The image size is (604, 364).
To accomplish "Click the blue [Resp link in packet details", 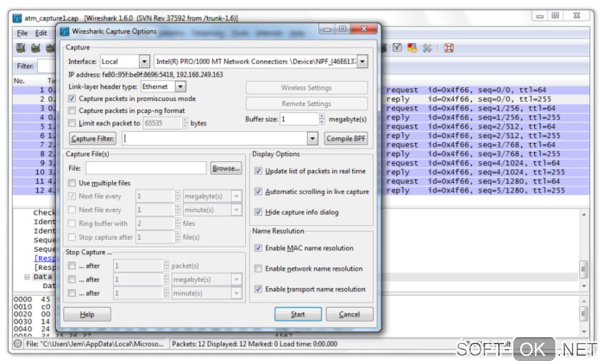I will pos(46,258).
